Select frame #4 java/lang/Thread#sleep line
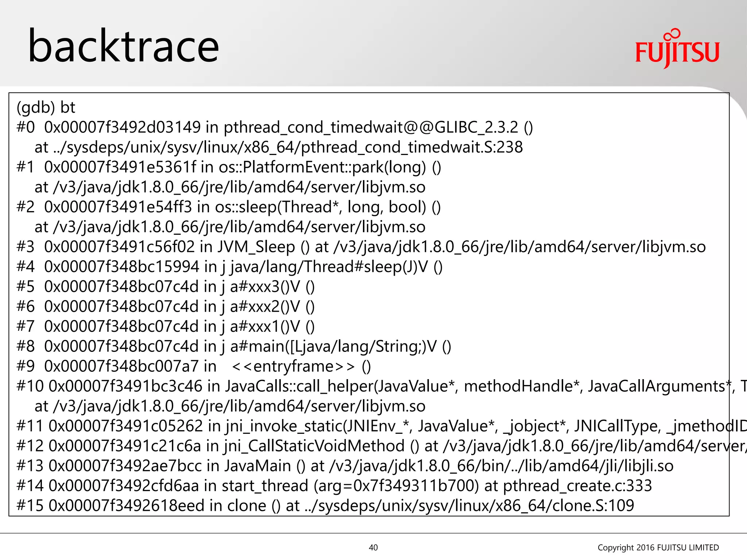 (229, 267)
